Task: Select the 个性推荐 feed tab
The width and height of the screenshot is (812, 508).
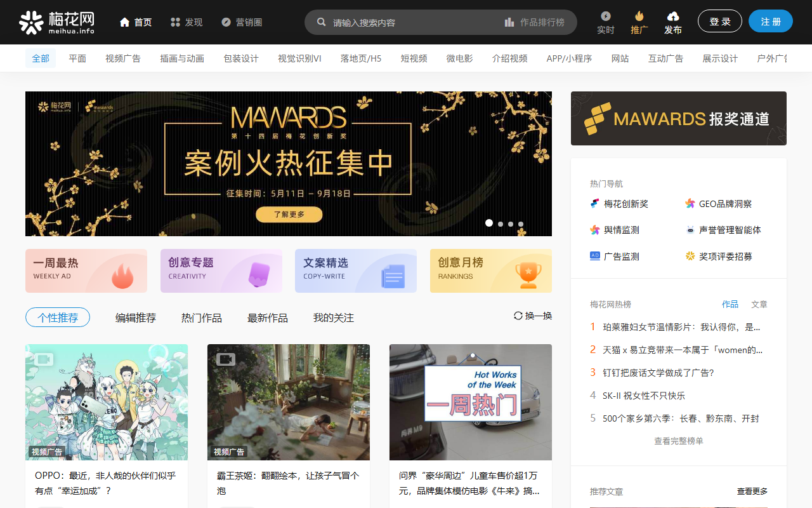Action: click(x=58, y=317)
